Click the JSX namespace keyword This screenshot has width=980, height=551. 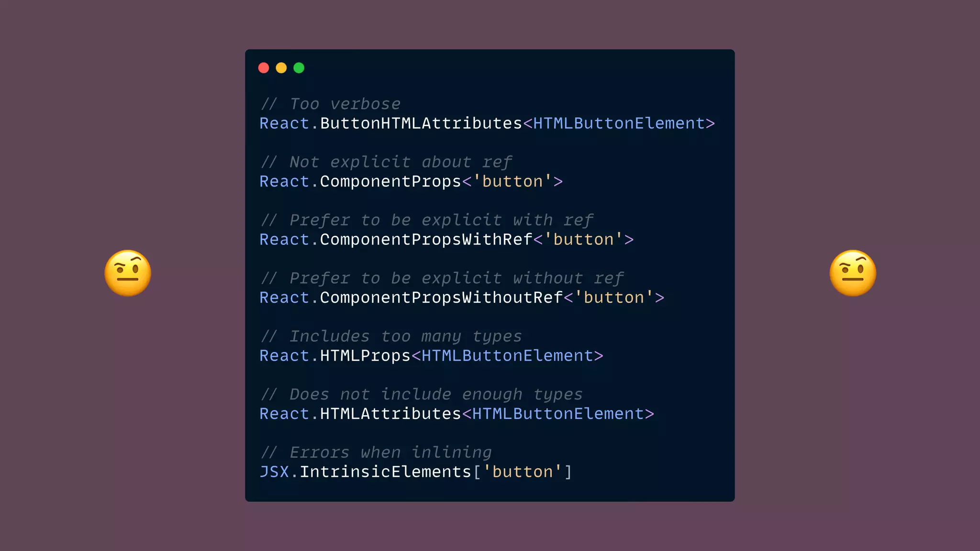coord(274,472)
